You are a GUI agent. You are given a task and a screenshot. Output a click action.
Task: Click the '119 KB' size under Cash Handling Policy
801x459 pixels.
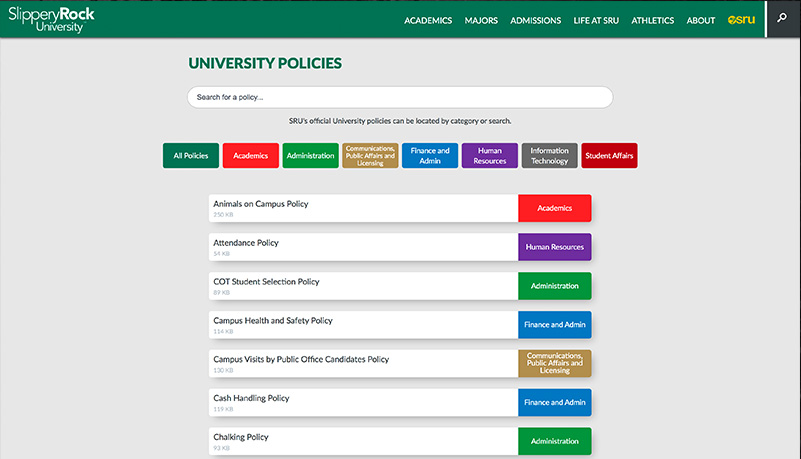[223, 409]
